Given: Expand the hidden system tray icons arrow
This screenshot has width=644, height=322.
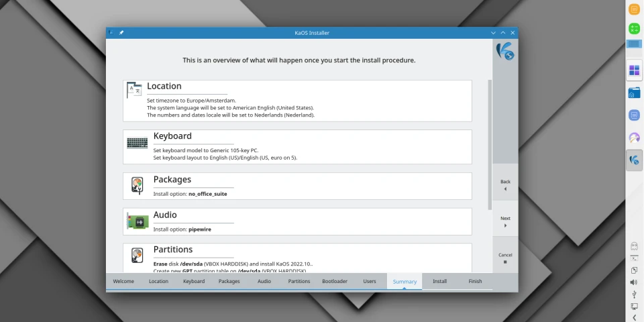Looking at the screenshot, I should click(x=634, y=317).
